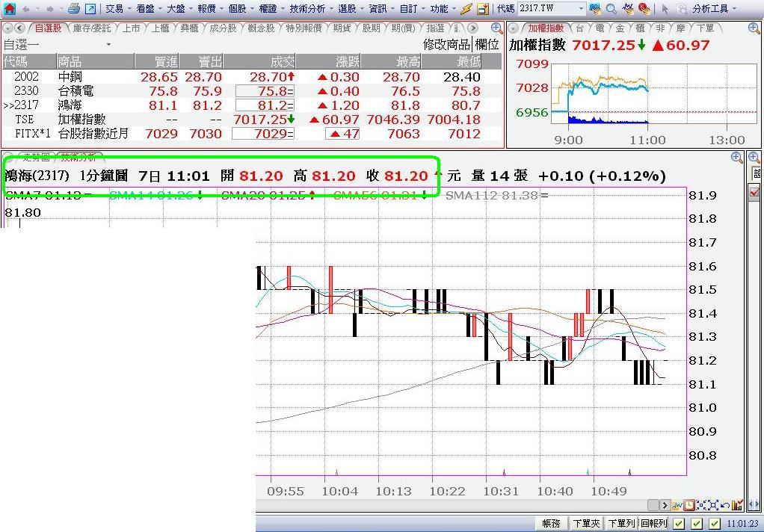Click the red checkmark icon right of chart

point(755,194)
